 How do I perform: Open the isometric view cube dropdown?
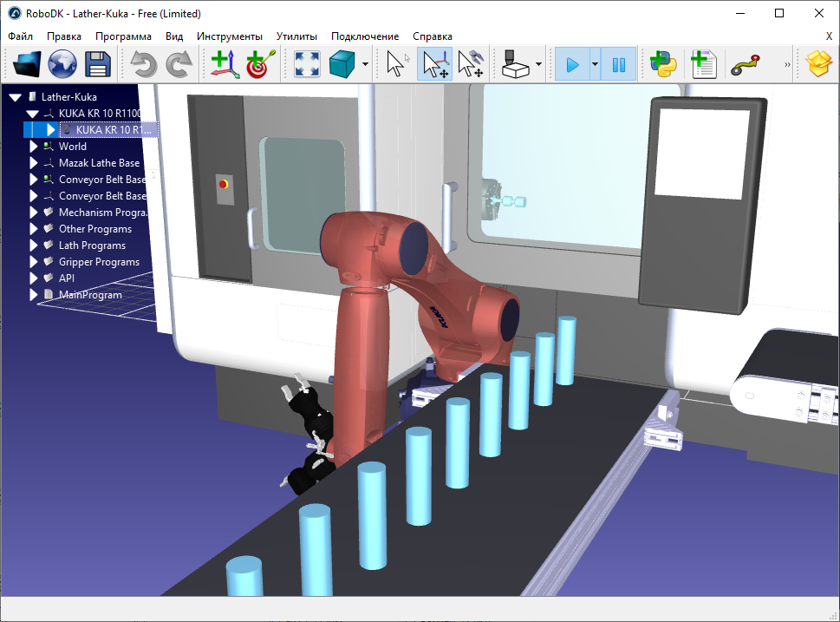pos(366,64)
